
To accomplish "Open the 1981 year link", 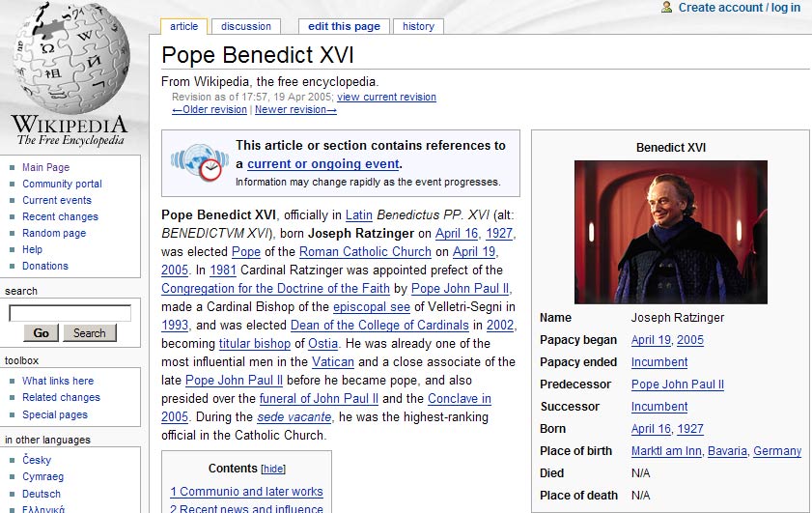I will point(223,270).
